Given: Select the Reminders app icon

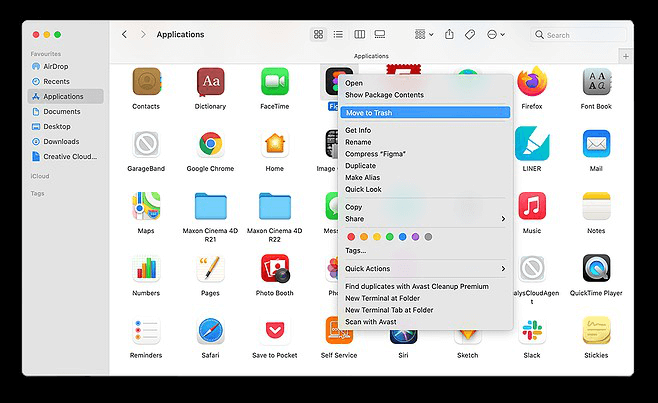Looking at the screenshot, I should tap(146, 330).
